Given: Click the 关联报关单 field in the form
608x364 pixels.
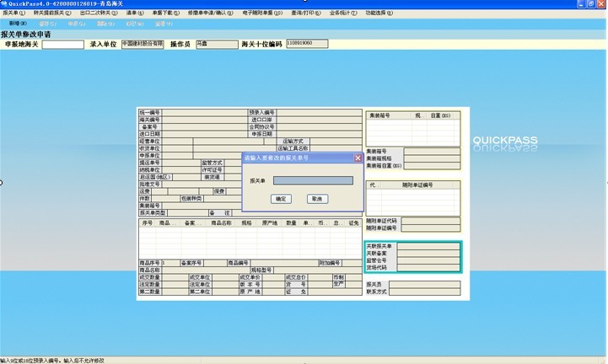Looking at the screenshot, I should (x=428, y=246).
